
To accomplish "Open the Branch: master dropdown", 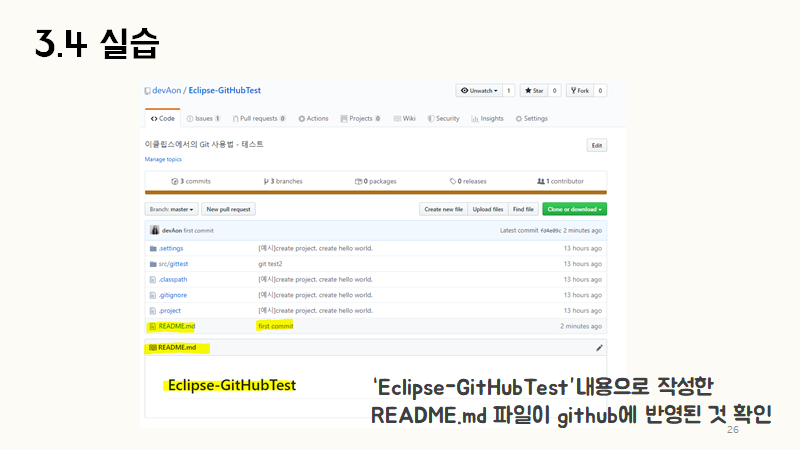I will tap(171, 209).
